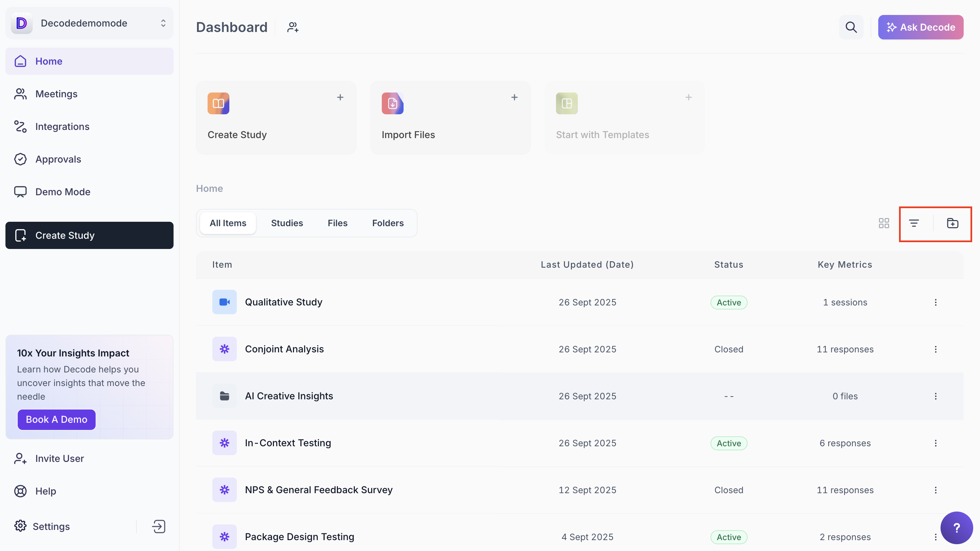Click the add collaborator icon beside Dashboard
This screenshot has width=980, height=551.
[293, 27]
